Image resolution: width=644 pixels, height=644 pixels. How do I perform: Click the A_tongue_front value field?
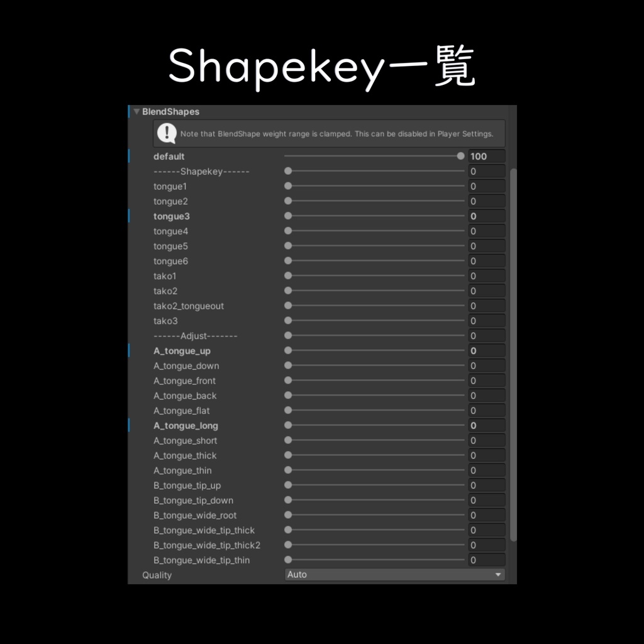tap(487, 380)
